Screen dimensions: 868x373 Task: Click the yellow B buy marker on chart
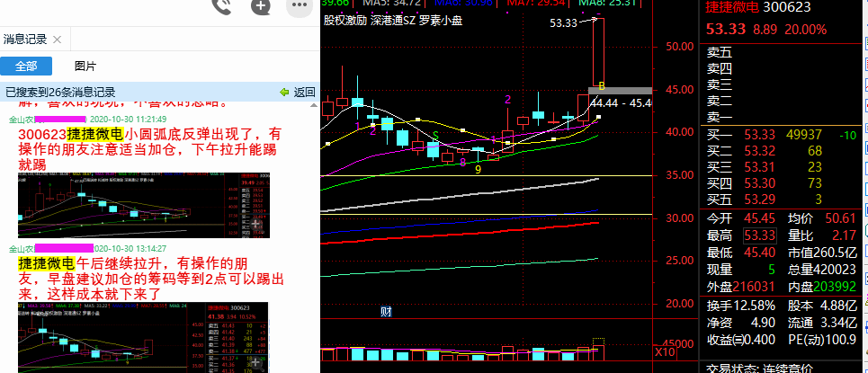[602, 87]
